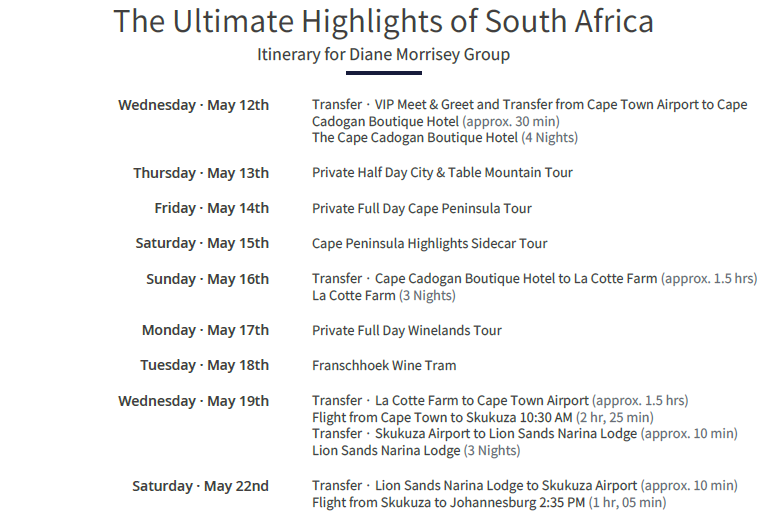766x521 pixels.
Task: Open the VIP Meet & Greet transfer entry
Action: [x=529, y=105]
